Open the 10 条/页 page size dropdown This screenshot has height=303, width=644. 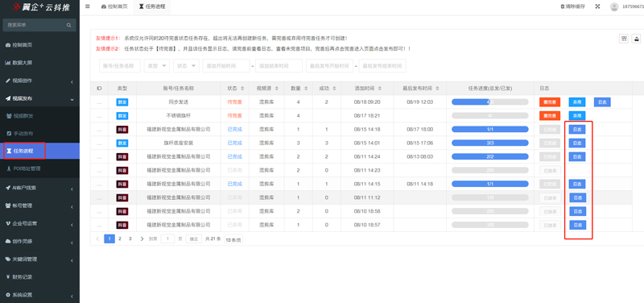coord(233,239)
